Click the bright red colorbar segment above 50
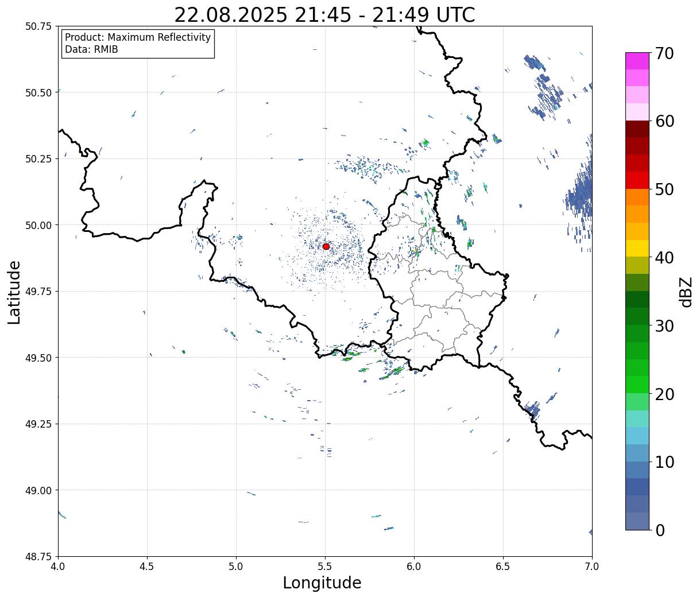 click(x=637, y=180)
